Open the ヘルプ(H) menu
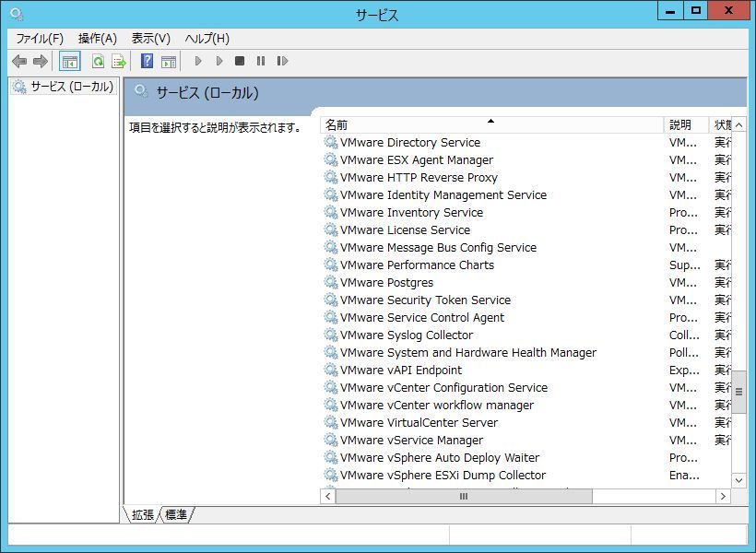Image resolution: width=756 pixels, height=553 pixels. [x=207, y=38]
